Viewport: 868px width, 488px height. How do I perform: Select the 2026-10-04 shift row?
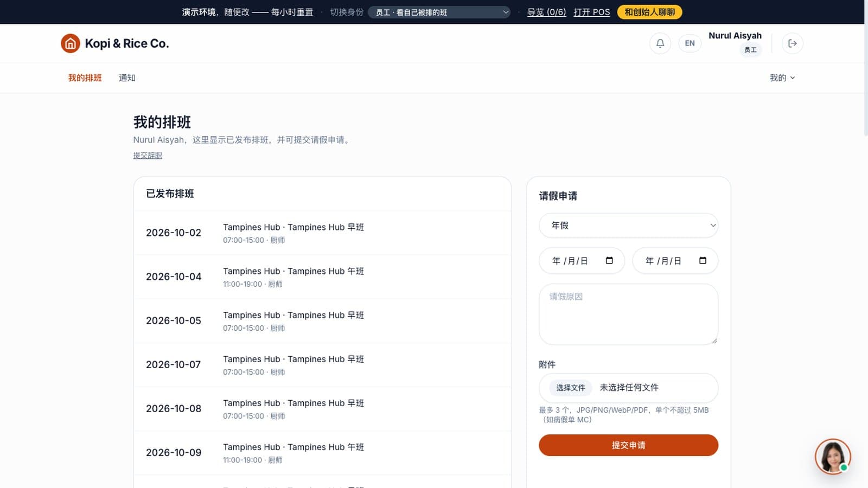pos(322,277)
